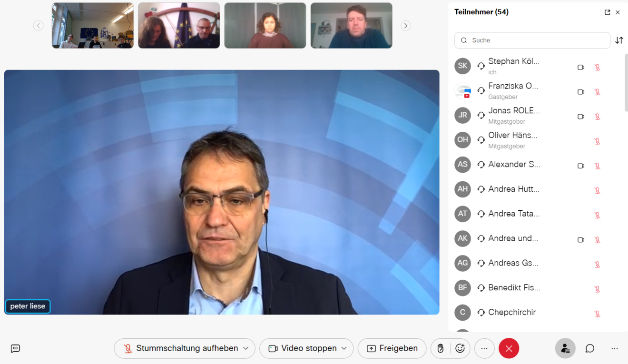Open audio options dropdown arrow
628x364 pixels.
pos(246,348)
